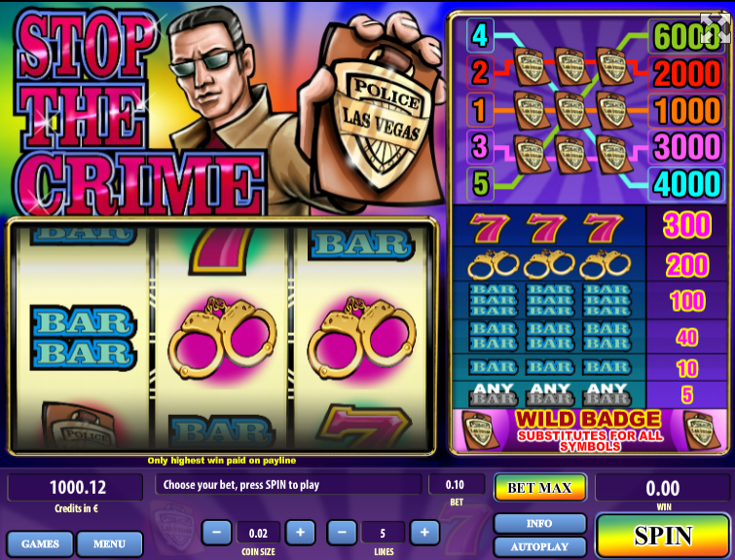
Task: Start AUTOPLAY mode
Action: click(x=539, y=546)
